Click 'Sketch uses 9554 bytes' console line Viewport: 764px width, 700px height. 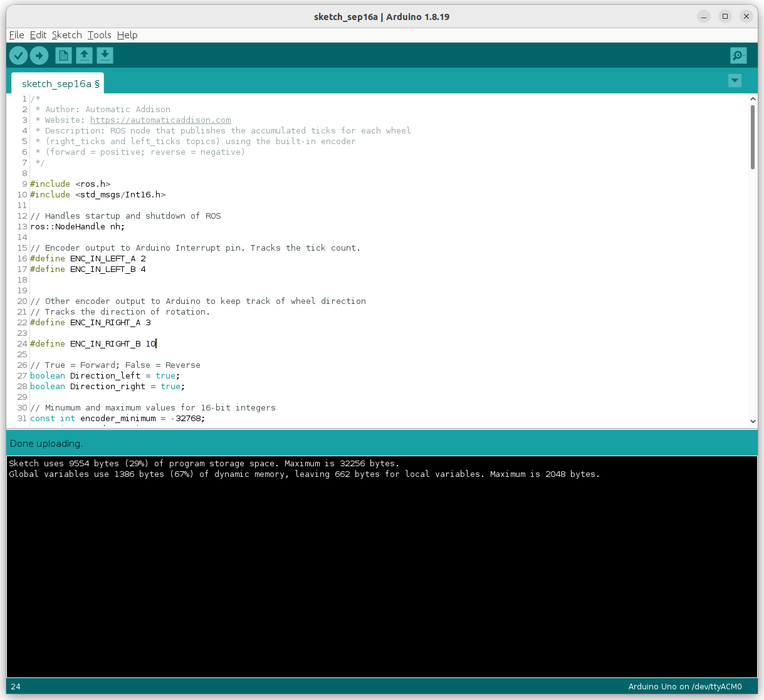pyautogui.click(x=204, y=464)
